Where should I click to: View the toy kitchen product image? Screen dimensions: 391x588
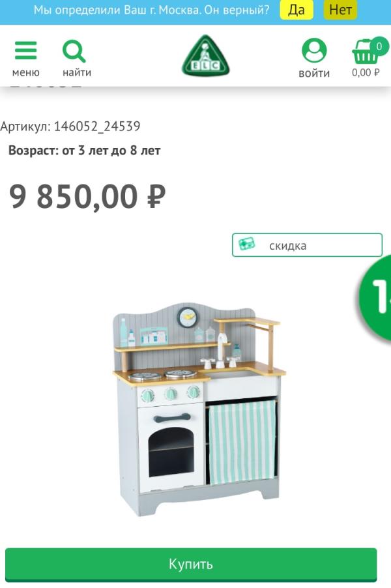tap(199, 409)
